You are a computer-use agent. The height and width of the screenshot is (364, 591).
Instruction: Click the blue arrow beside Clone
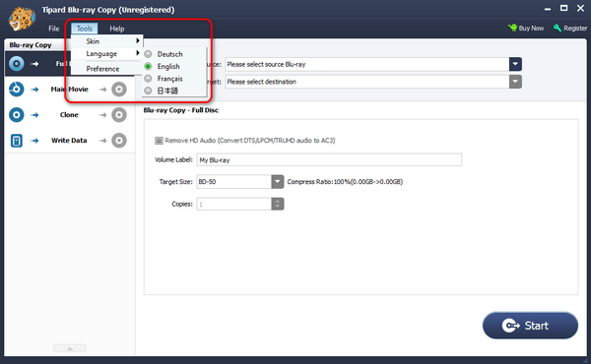click(x=34, y=115)
